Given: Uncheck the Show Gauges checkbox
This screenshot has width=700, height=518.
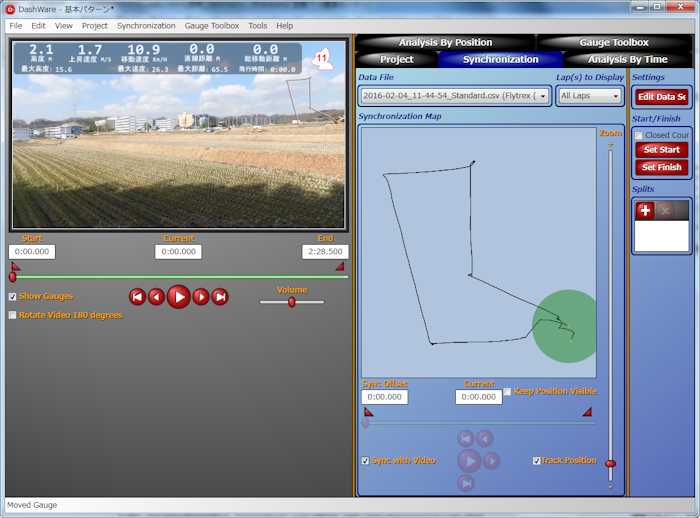Looking at the screenshot, I should pyautogui.click(x=13, y=297).
